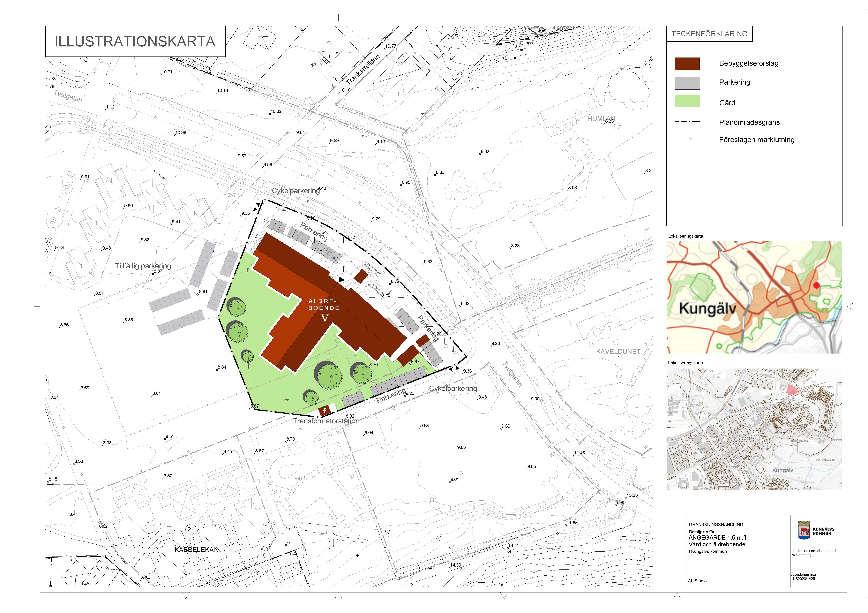Click the plan boundary dash-dot line symbol in legend
Image resolution: width=868 pixels, height=613 pixels.
(687, 122)
